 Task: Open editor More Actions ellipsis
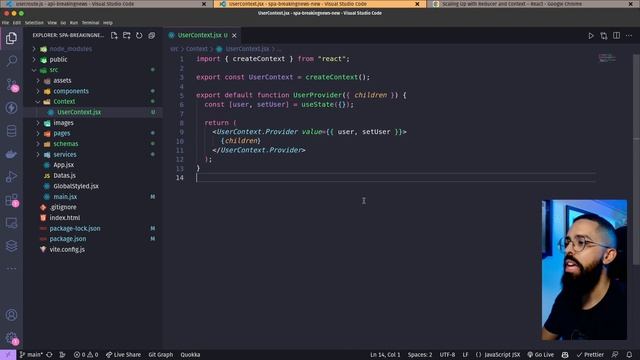pos(629,36)
